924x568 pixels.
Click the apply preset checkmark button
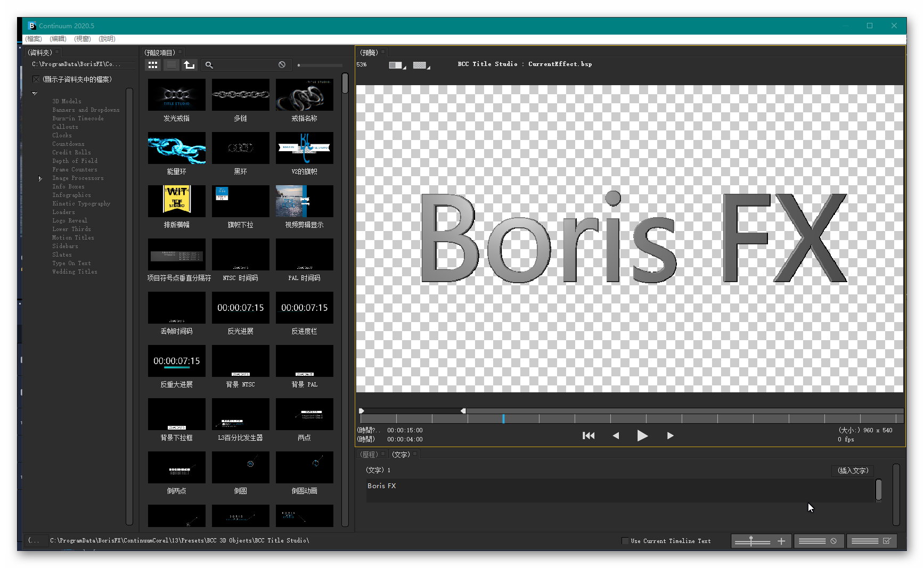[871, 541]
